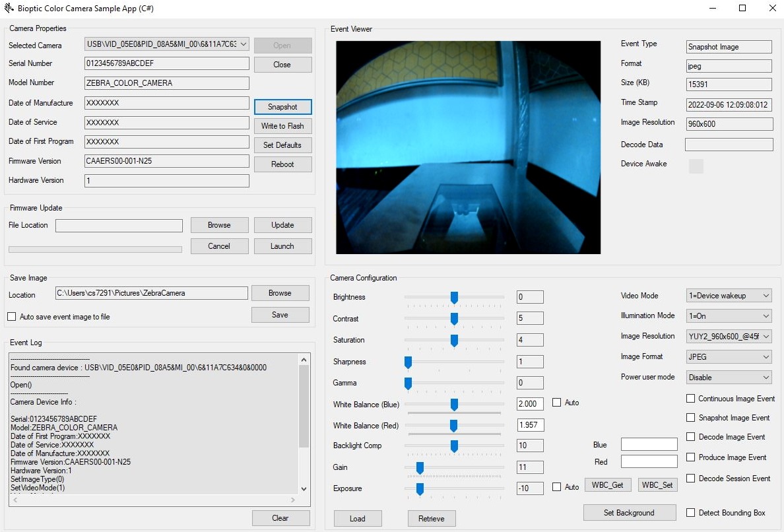Click the Snapshot button
The width and height of the screenshot is (784, 532).
pos(282,106)
